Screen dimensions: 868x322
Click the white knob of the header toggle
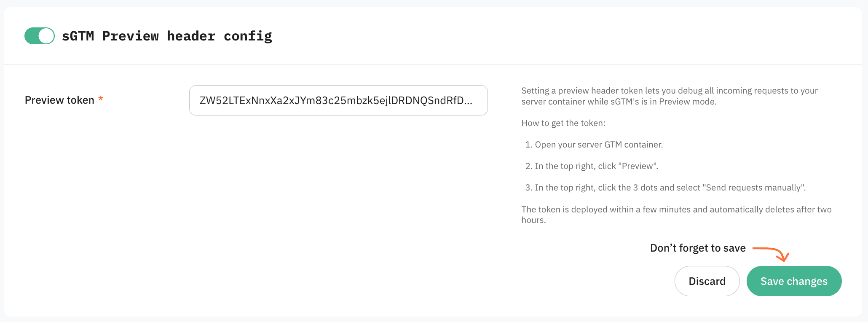(46, 36)
